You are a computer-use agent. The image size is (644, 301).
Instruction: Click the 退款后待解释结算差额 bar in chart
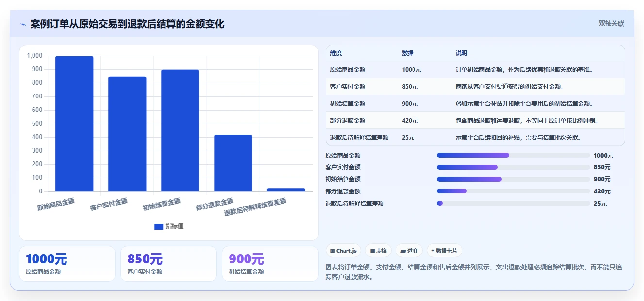coord(286,190)
